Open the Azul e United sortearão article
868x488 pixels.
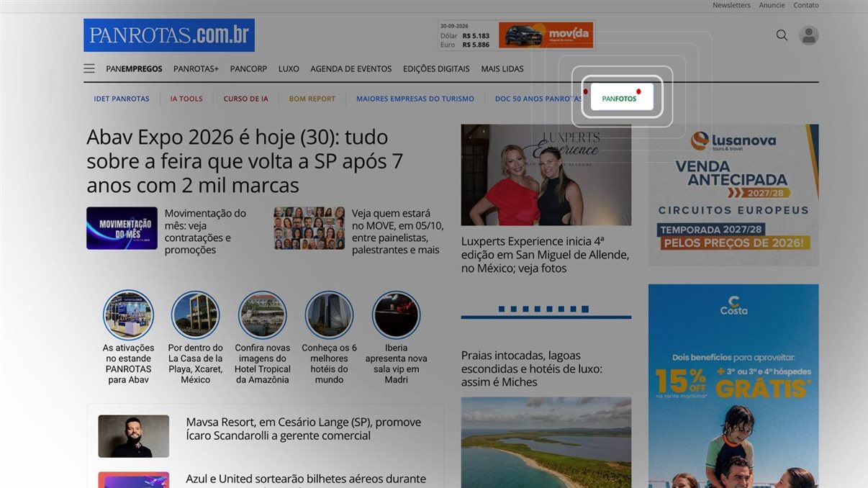coord(306,479)
